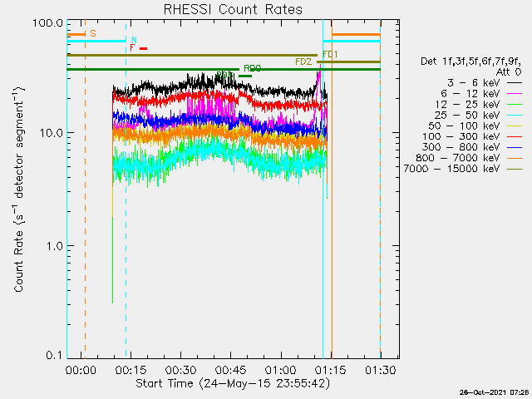532x399 pixels.
Task: Click the 100.0 y-axis tick label
Action: point(48,23)
